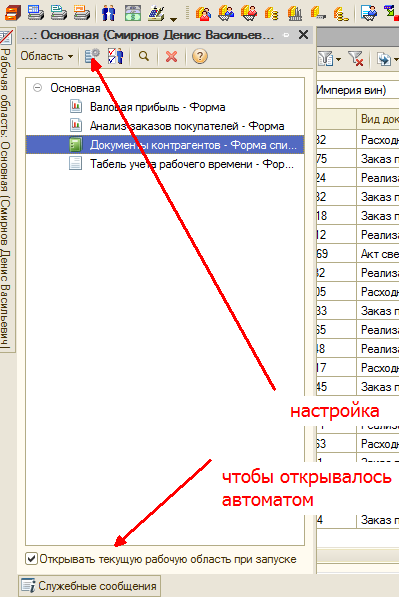Click the Империя вин) text in document list
399x597 pixels.
pos(351,90)
